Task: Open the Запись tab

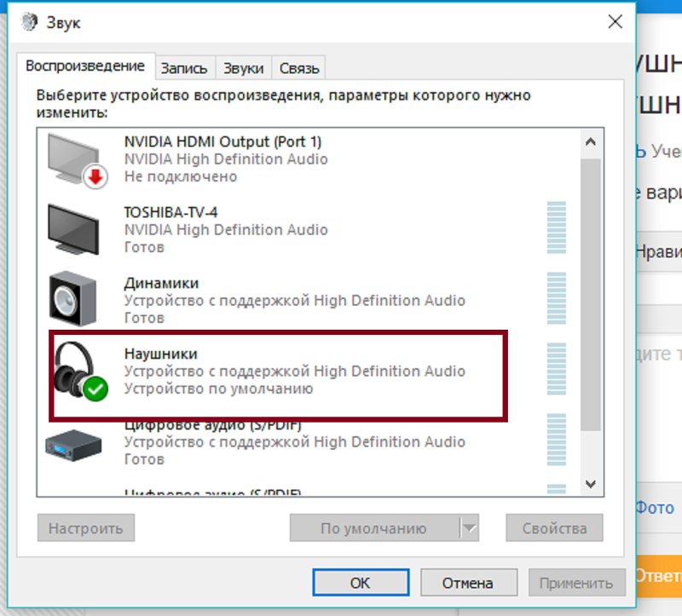Action: coord(184,68)
